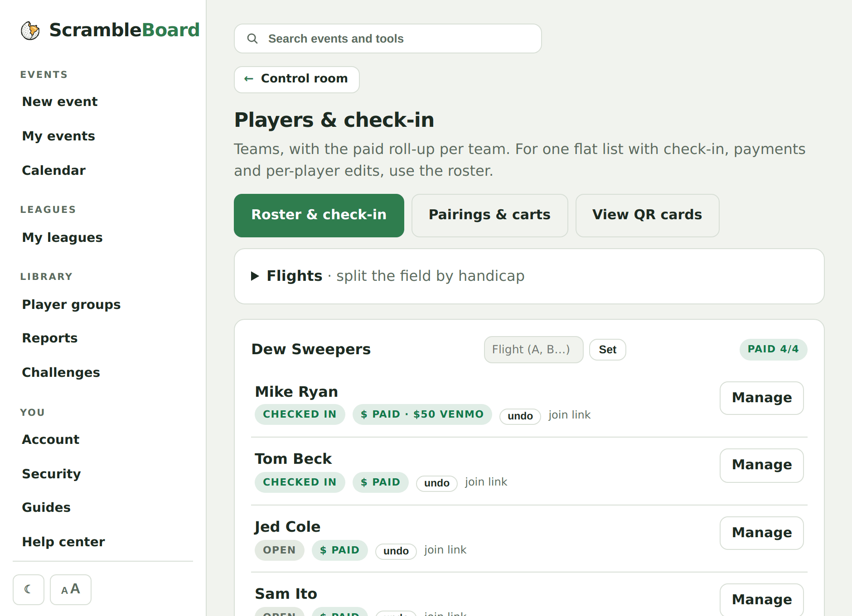Open Mike Ryan's join link
852x616 pixels.
point(570,415)
